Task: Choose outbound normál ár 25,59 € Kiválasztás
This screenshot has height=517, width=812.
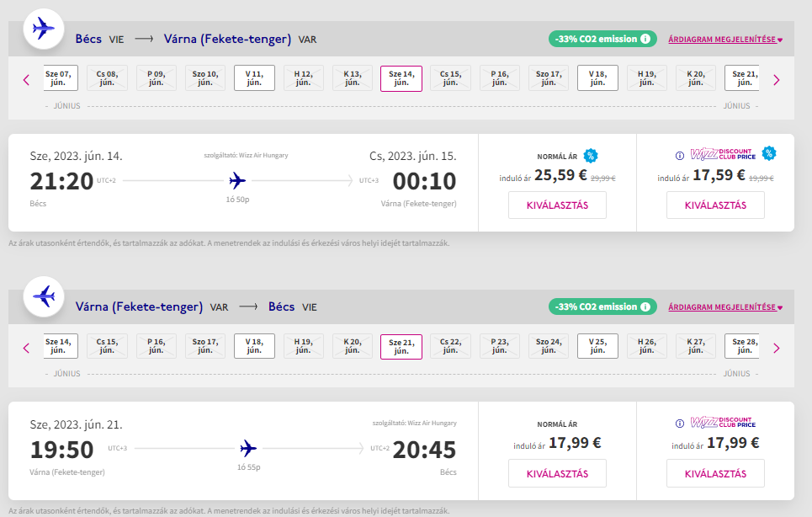Action: [x=557, y=205]
